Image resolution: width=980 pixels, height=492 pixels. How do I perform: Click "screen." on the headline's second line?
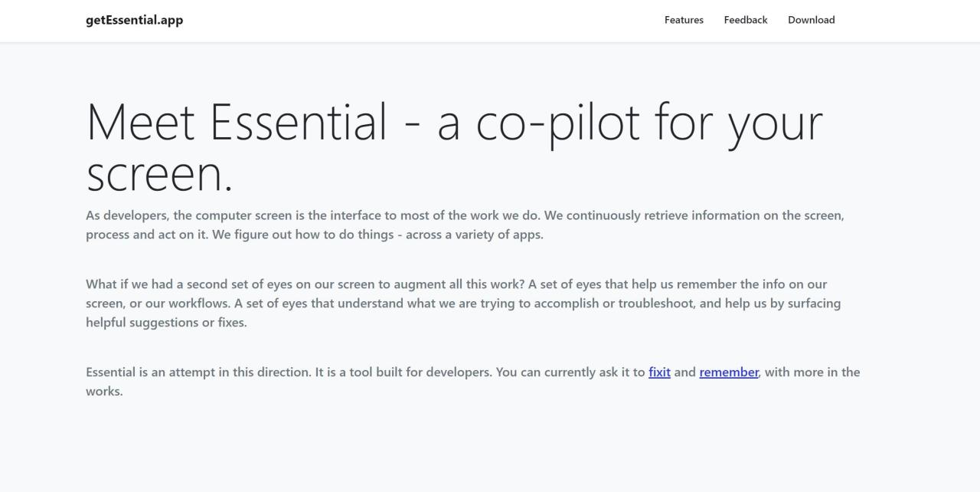point(159,174)
